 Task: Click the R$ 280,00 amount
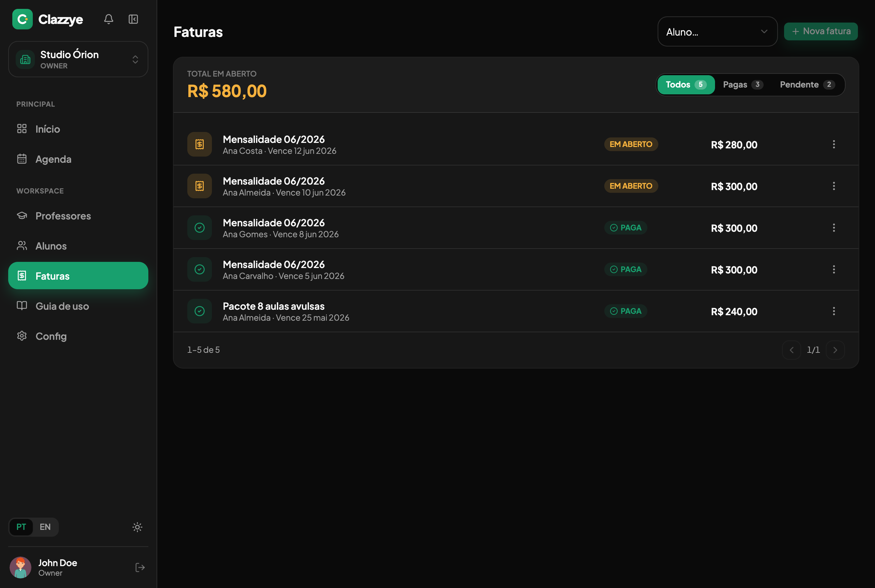pyautogui.click(x=734, y=145)
